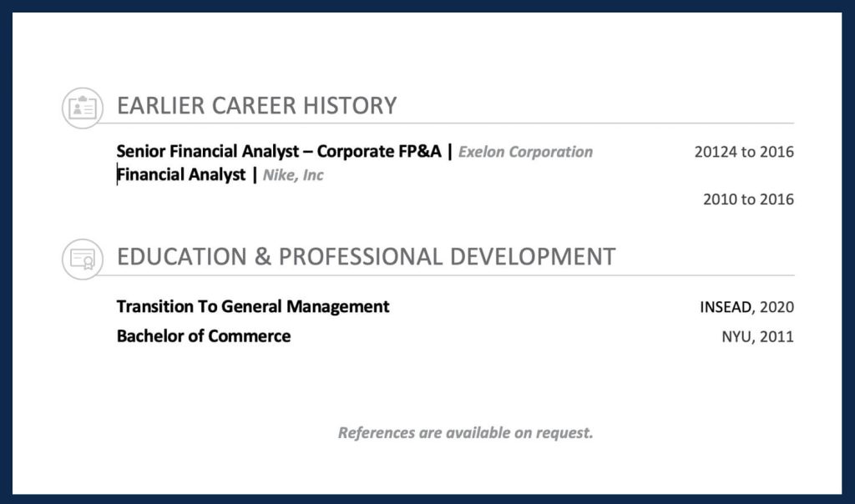Click the certificate icon beside Education heading

coord(83,259)
